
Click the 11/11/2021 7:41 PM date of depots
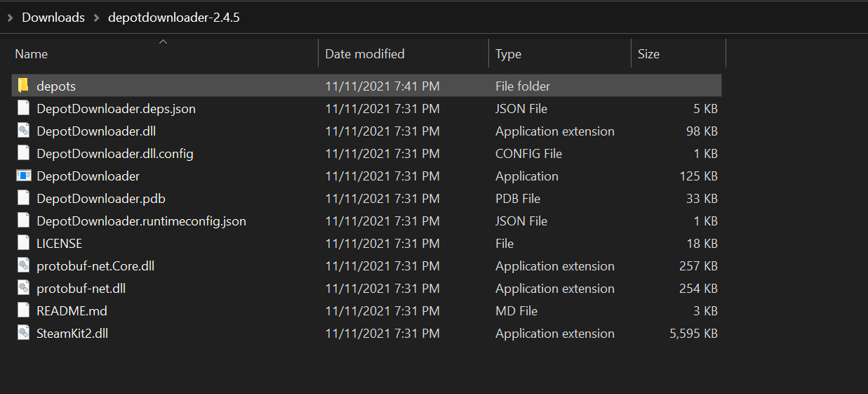tap(382, 86)
